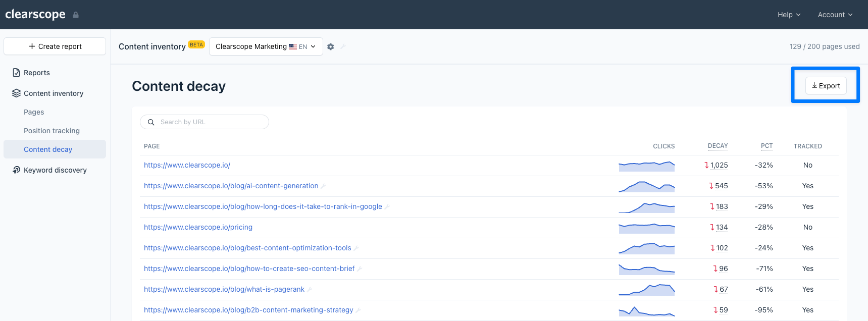Click the Create report button
This screenshot has height=321, width=868.
click(55, 46)
